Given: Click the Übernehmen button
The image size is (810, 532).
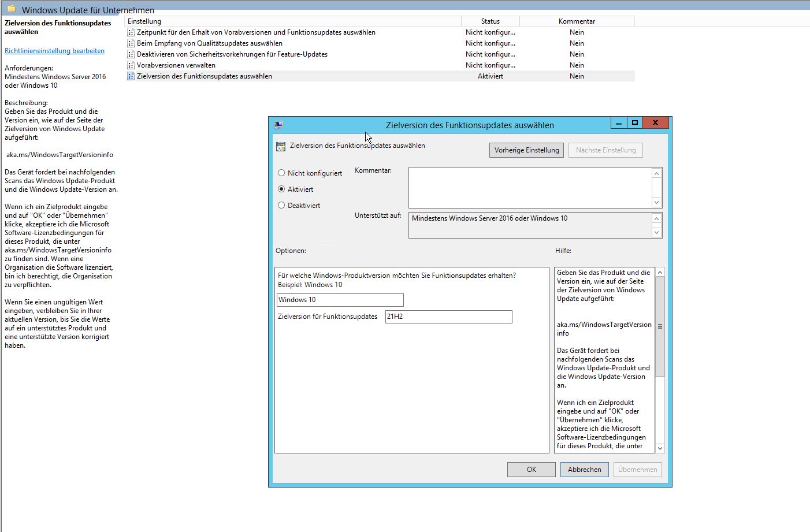Looking at the screenshot, I should click(638, 470).
